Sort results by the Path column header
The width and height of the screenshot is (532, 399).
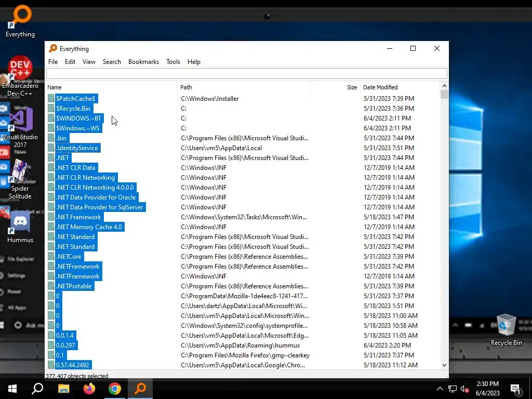click(244, 87)
